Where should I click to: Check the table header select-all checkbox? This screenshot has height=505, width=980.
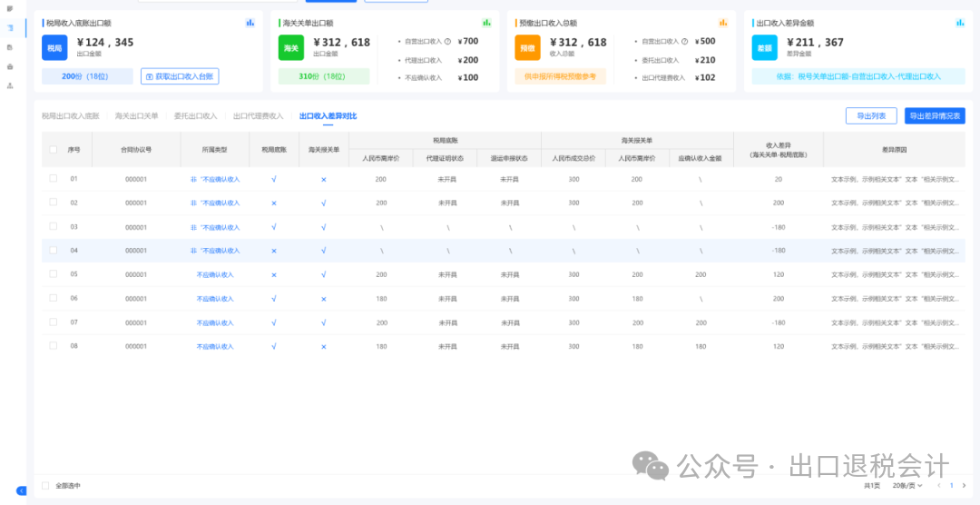(54, 149)
